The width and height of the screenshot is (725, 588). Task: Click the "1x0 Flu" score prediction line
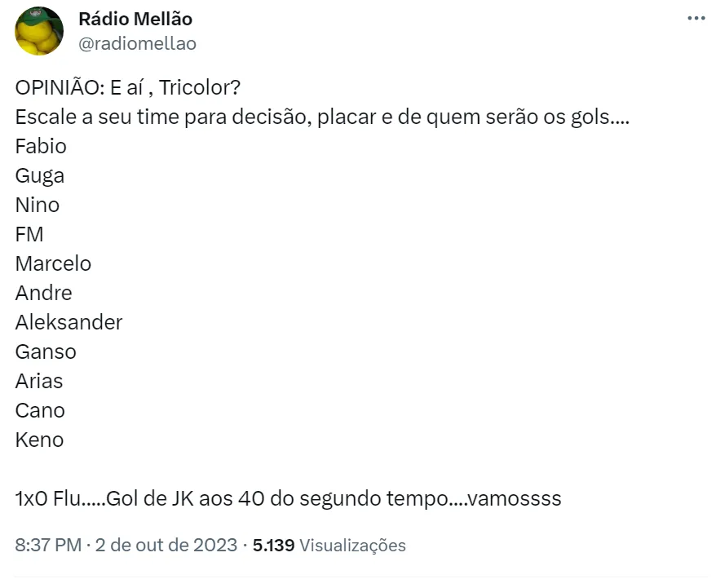[288, 498]
